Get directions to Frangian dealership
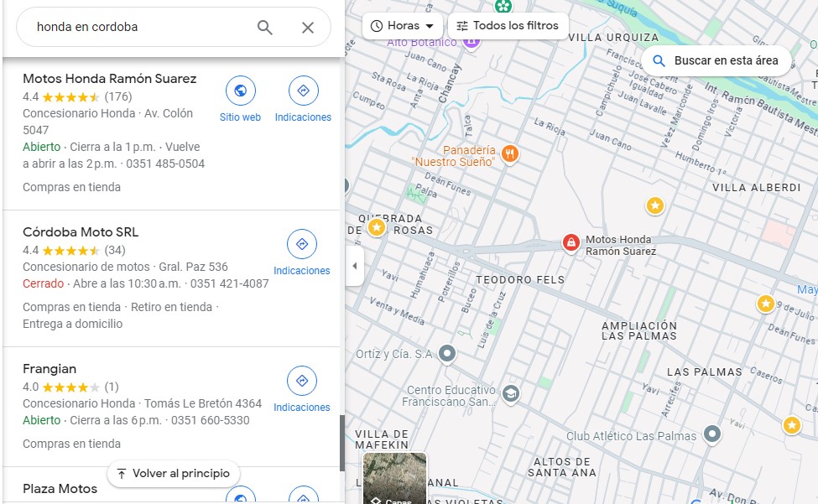Viewport: 818px width, 504px height. [302, 381]
